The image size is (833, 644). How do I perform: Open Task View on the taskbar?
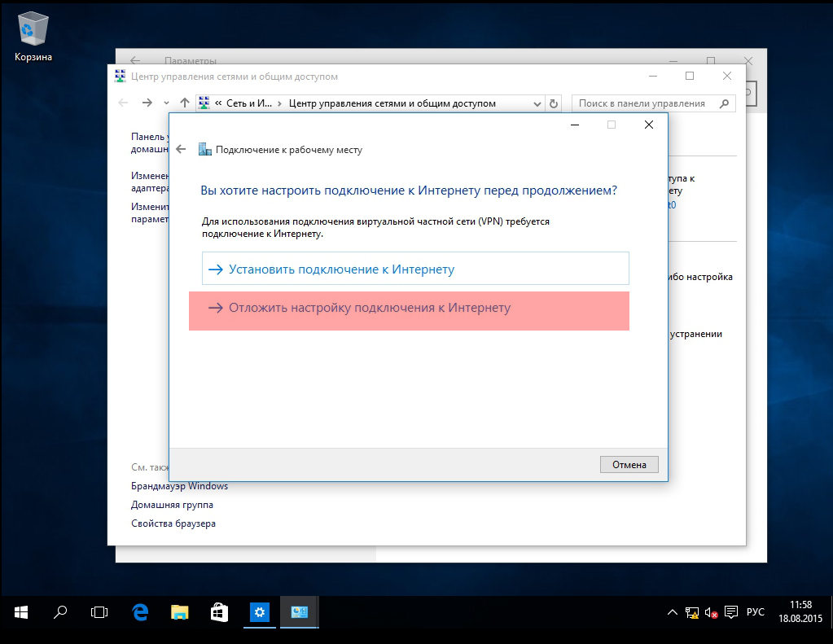[x=99, y=612]
